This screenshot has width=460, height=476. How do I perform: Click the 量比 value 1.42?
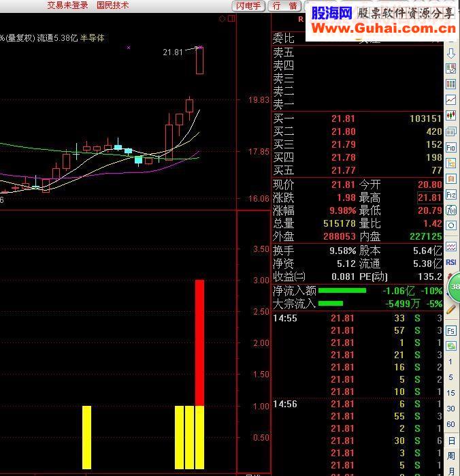(432, 223)
